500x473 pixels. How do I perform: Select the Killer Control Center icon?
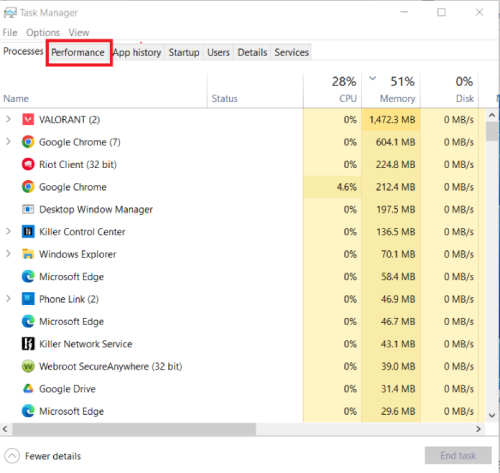click(28, 232)
